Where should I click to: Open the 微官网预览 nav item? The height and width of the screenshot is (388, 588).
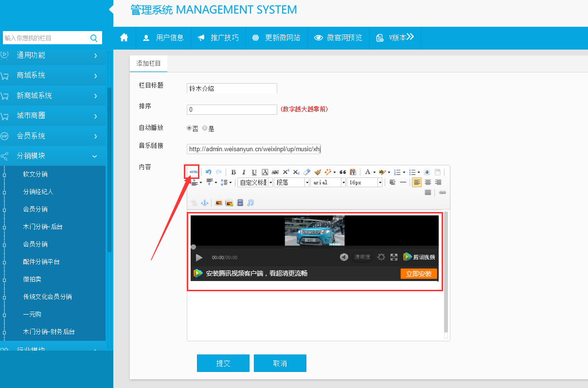338,37
